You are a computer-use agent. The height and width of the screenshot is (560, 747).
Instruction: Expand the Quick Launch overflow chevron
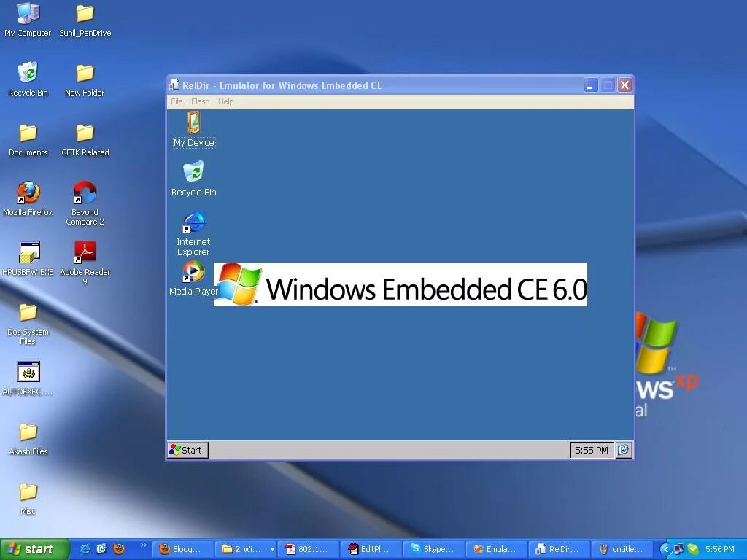(144, 545)
